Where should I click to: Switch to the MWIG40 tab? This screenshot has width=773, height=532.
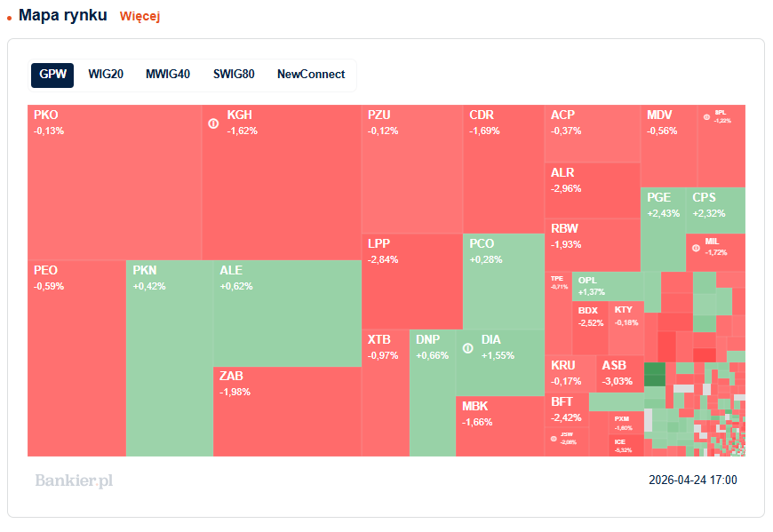pos(168,75)
